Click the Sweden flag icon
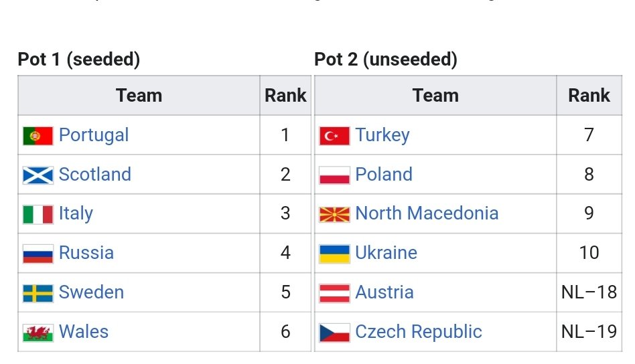The width and height of the screenshot is (635, 364). tap(38, 293)
